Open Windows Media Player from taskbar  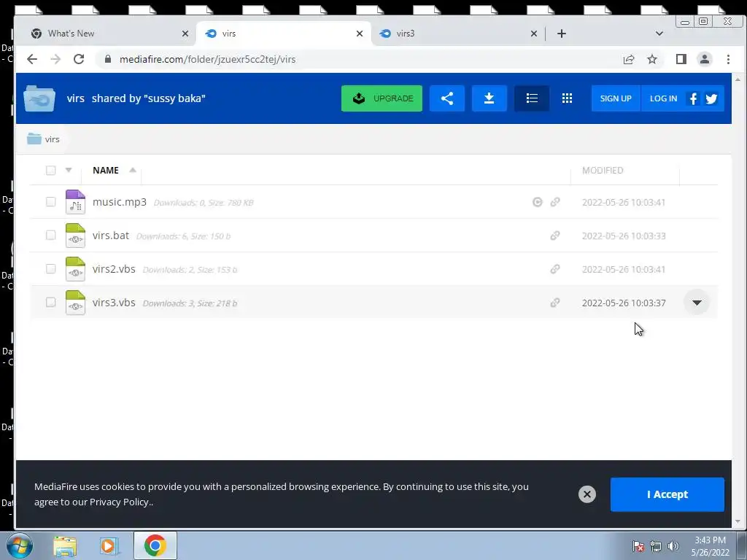109,546
